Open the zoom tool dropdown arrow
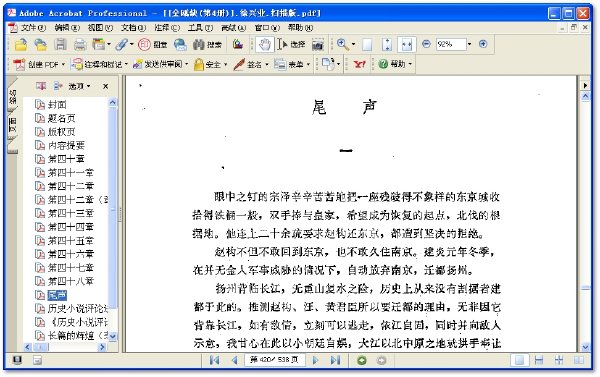 353,44
